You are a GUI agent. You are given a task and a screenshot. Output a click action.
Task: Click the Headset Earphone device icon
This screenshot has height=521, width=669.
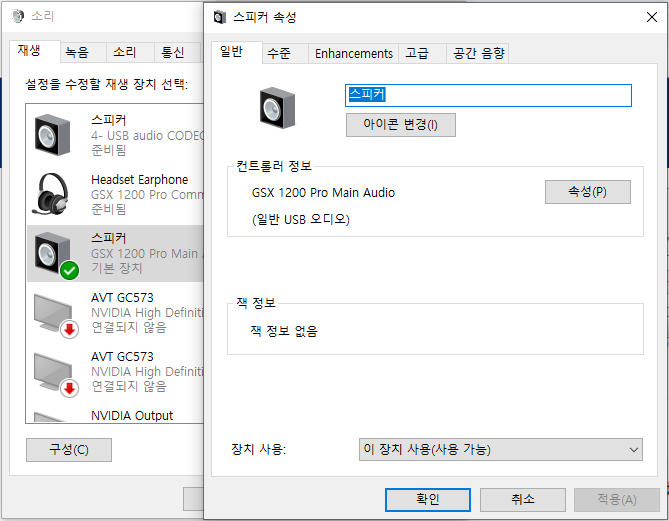(x=51, y=194)
